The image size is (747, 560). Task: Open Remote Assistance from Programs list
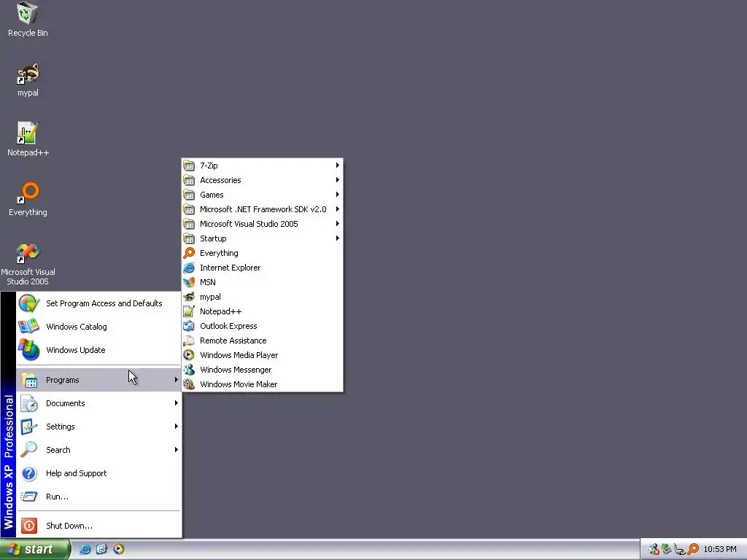click(262, 341)
